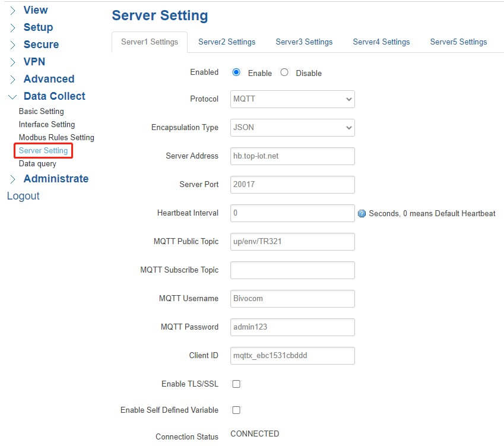Click the empty MQTT Subscribe Topic field
Screen dimensions: 504x446
coord(293,270)
